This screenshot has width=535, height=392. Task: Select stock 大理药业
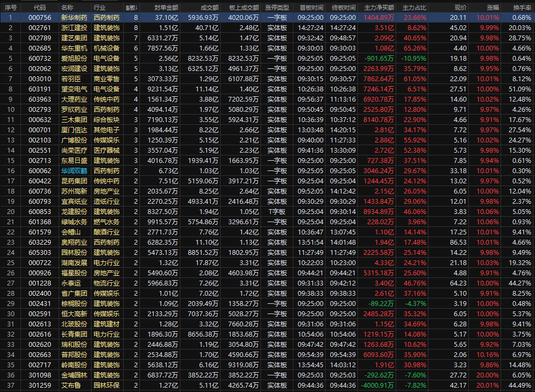click(74, 99)
